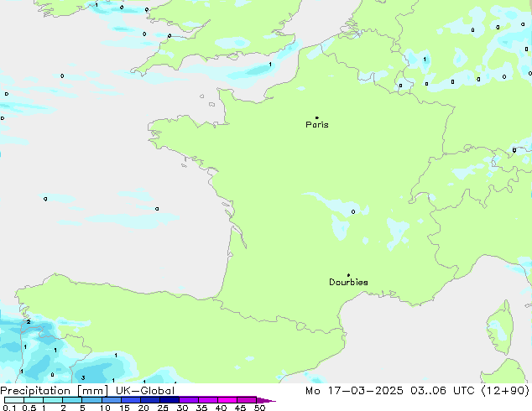
Task: Click the '3' precipitation value on map
Action: (83, 377)
